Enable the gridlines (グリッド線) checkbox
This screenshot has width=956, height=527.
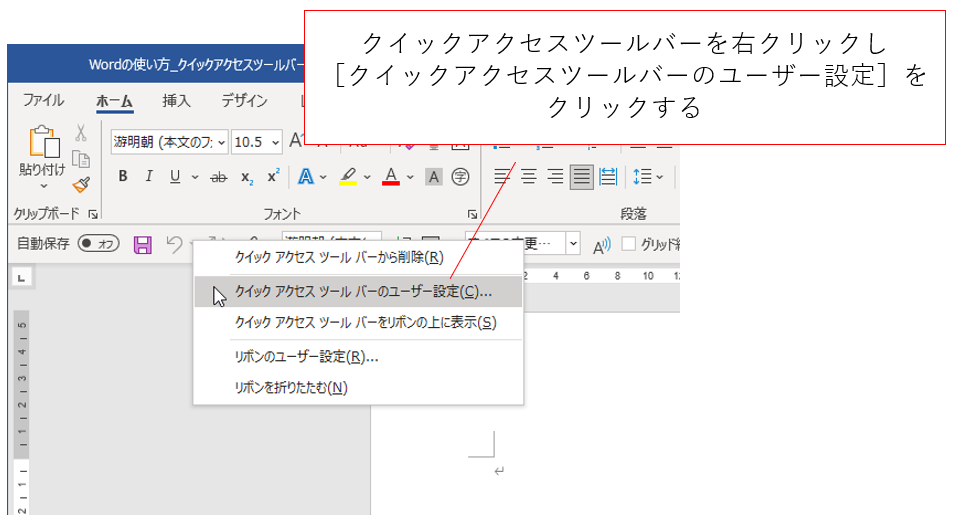coord(629,244)
